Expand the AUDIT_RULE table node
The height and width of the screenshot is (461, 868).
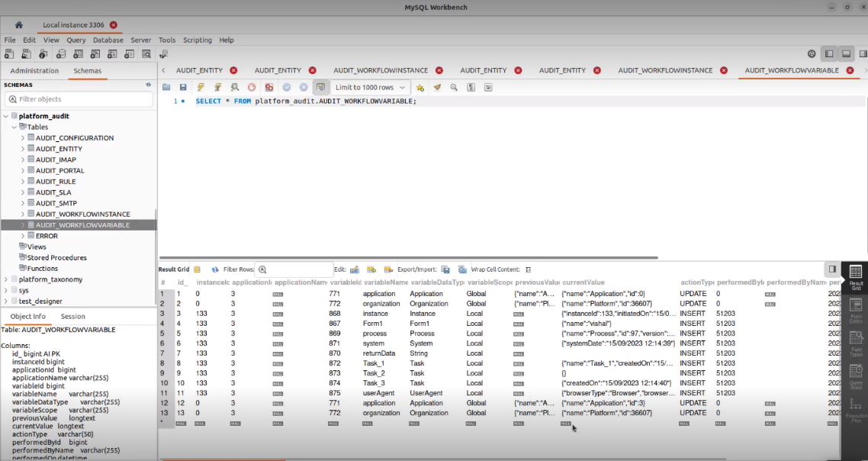[x=23, y=181]
